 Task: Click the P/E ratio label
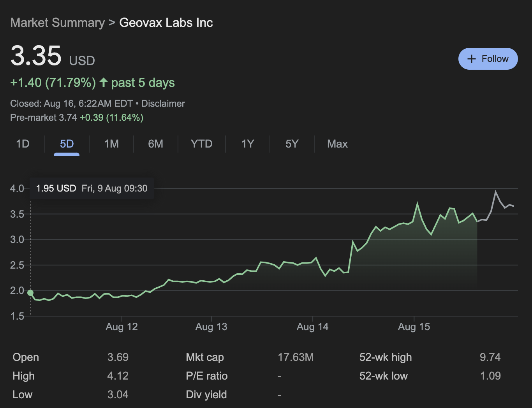tap(207, 376)
